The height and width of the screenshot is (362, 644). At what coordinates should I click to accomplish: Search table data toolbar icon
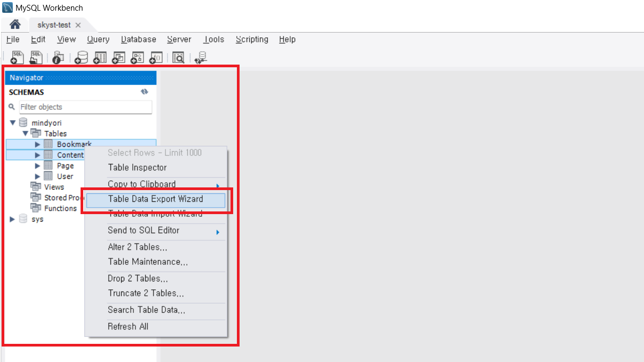coord(178,58)
